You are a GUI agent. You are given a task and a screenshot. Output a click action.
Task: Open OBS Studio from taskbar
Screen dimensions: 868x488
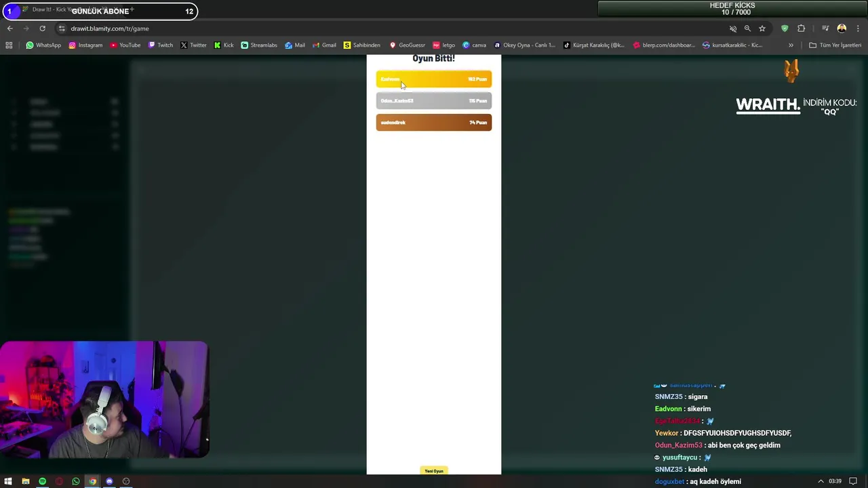pos(126,481)
